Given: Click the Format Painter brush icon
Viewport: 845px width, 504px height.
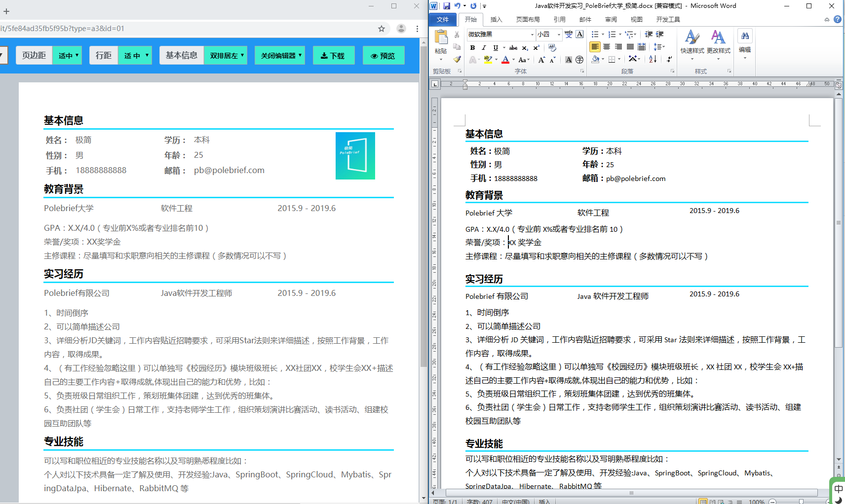Looking at the screenshot, I should pyautogui.click(x=457, y=59).
